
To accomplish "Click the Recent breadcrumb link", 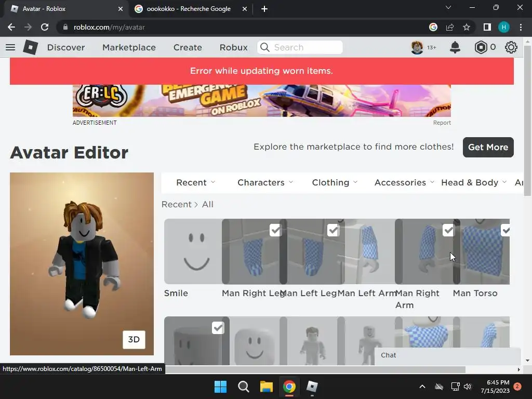I will 177,204.
